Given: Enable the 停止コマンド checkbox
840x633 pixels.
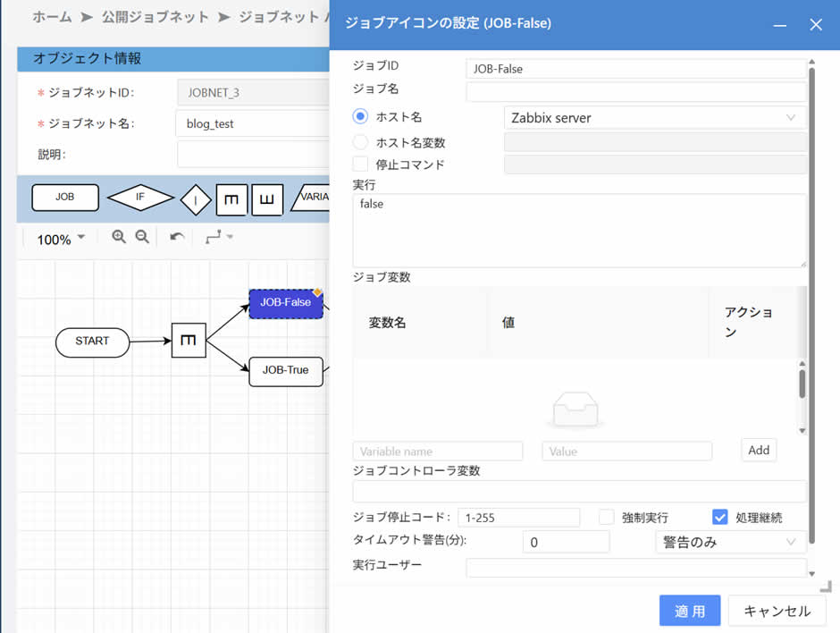Looking at the screenshot, I should [x=361, y=165].
